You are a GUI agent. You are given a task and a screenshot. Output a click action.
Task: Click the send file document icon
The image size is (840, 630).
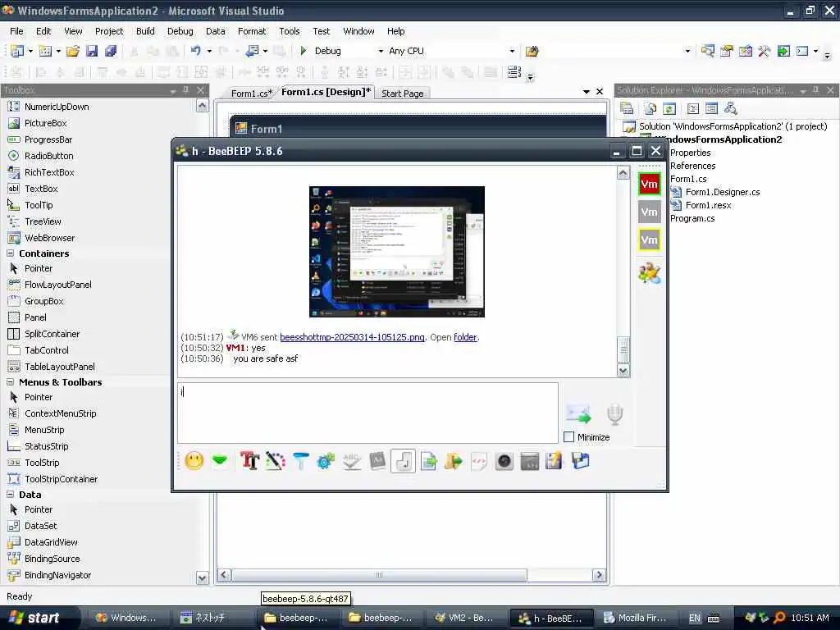[x=428, y=461]
